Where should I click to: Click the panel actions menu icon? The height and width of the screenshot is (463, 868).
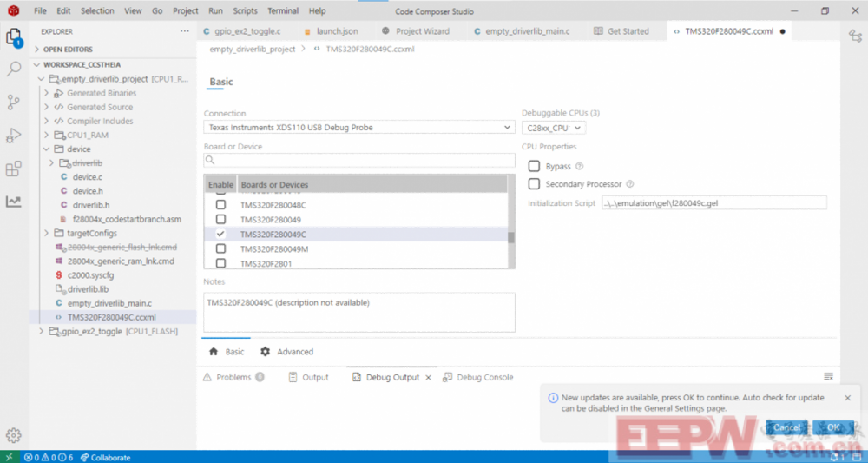(828, 377)
